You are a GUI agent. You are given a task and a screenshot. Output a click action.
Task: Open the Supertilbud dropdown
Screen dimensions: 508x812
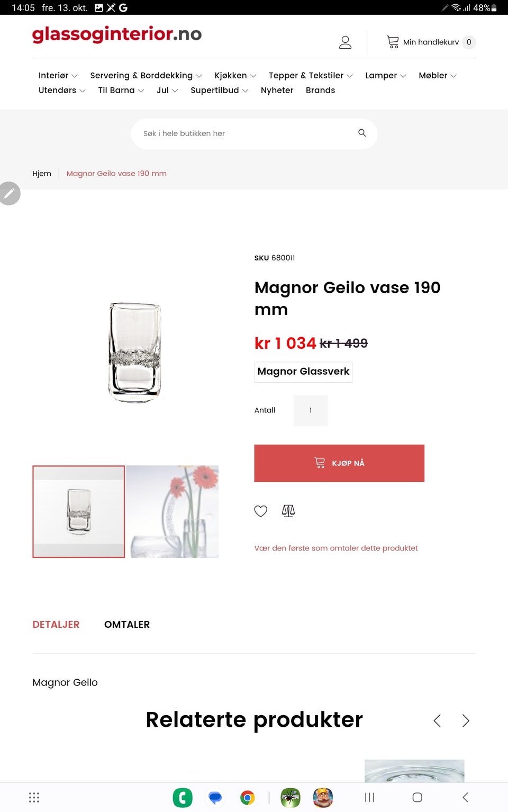click(219, 90)
